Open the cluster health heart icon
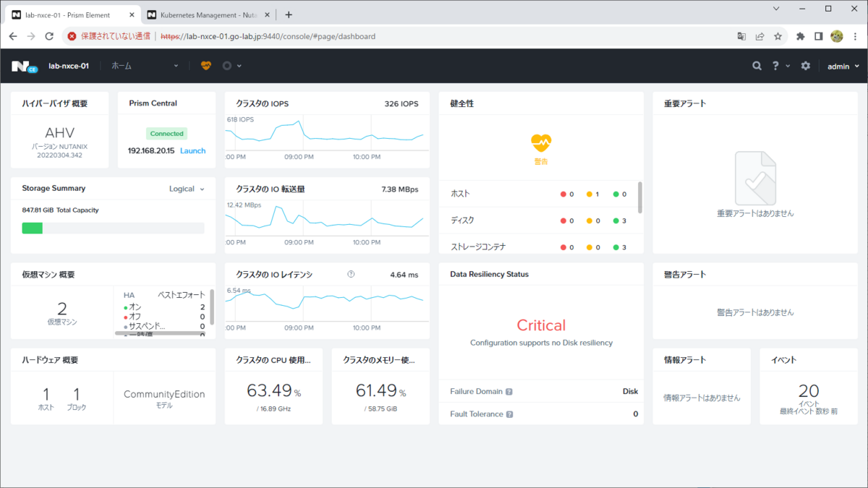 tap(206, 66)
